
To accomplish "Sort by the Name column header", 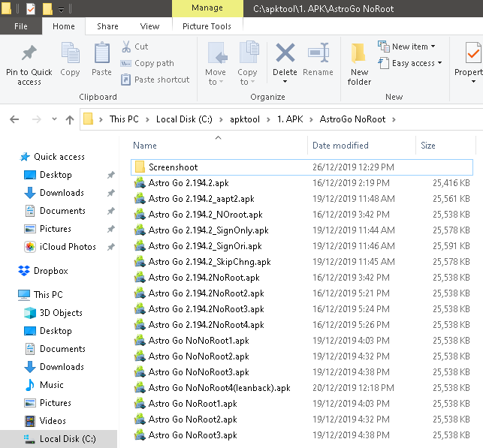I will click(x=145, y=146).
